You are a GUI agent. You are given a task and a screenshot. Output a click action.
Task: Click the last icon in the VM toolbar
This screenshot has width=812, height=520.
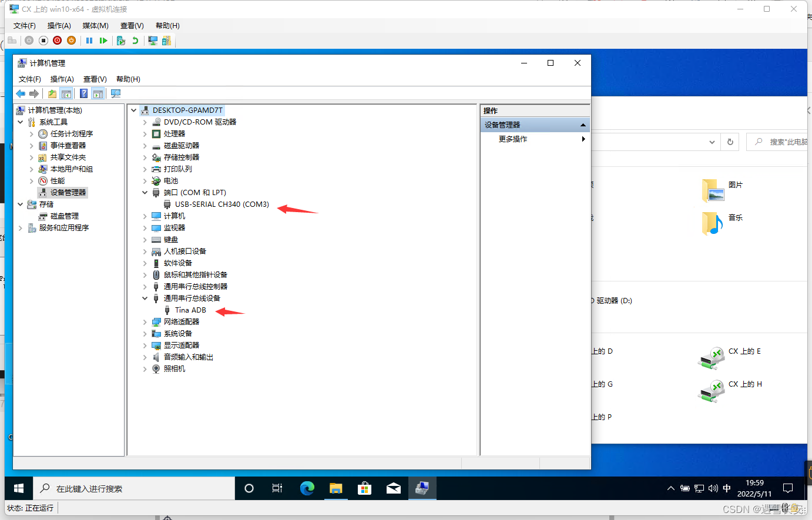click(x=166, y=41)
